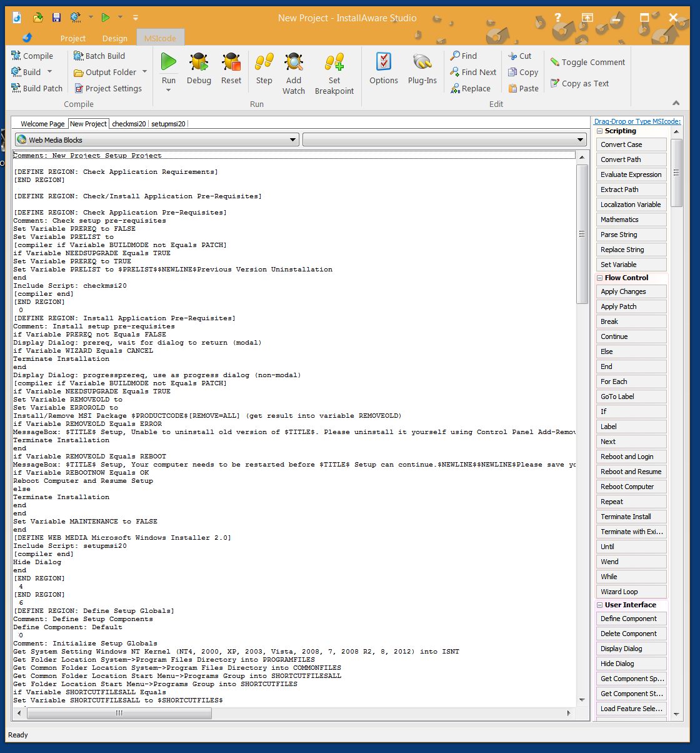The image size is (700, 753).
Task: Click the Copy command
Action: pyautogui.click(x=523, y=72)
